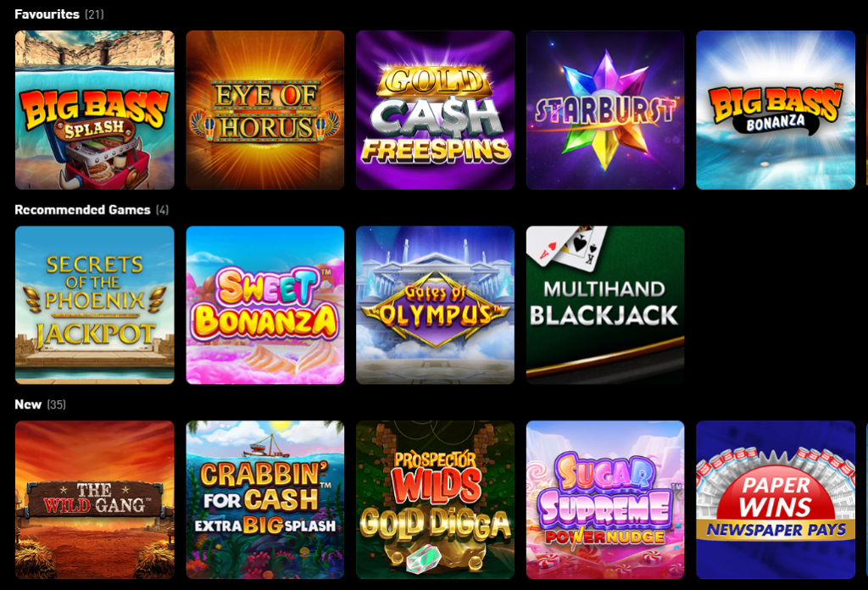Select Gates of Olympus tile
Screen dimensions: 868x590
tap(435, 305)
